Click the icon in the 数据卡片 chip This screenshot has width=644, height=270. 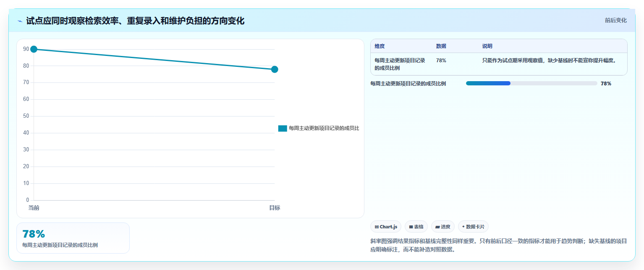pos(463,226)
